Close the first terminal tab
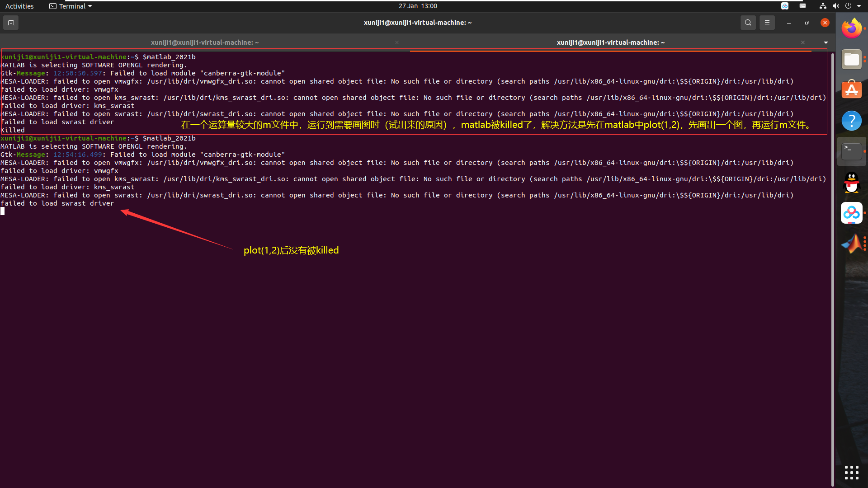This screenshot has width=868, height=488. (x=397, y=42)
